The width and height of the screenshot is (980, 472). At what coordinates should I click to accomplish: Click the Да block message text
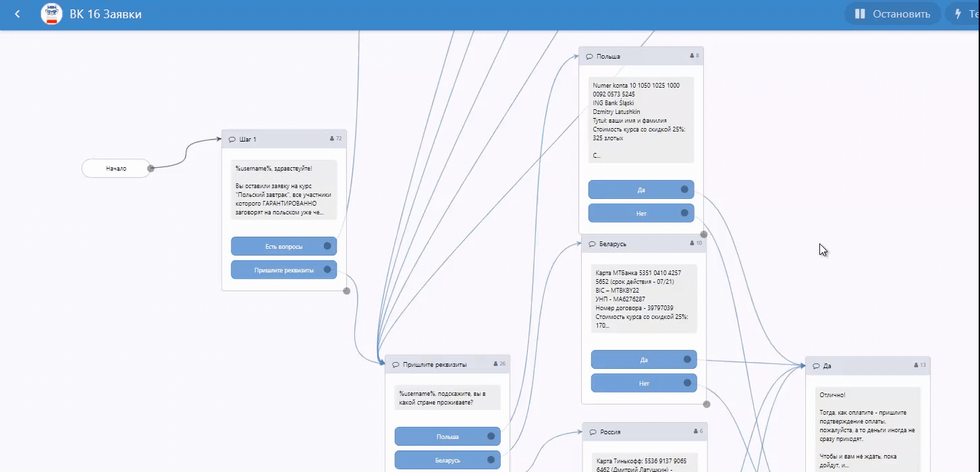pos(867,425)
